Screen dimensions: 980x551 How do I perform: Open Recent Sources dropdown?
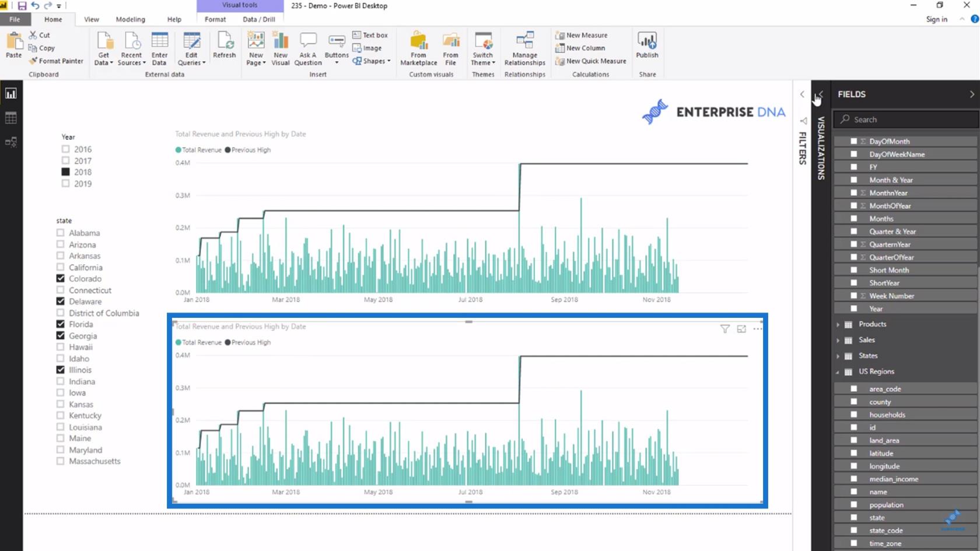(x=131, y=49)
